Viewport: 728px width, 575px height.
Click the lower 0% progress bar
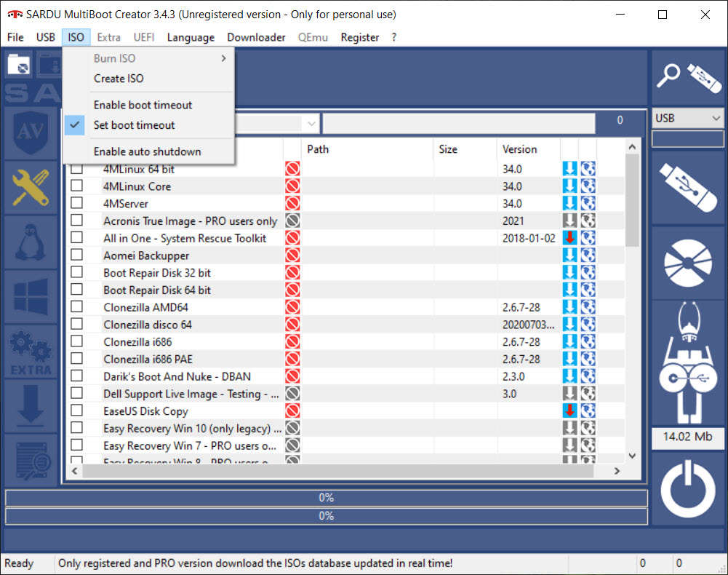coord(327,516)
